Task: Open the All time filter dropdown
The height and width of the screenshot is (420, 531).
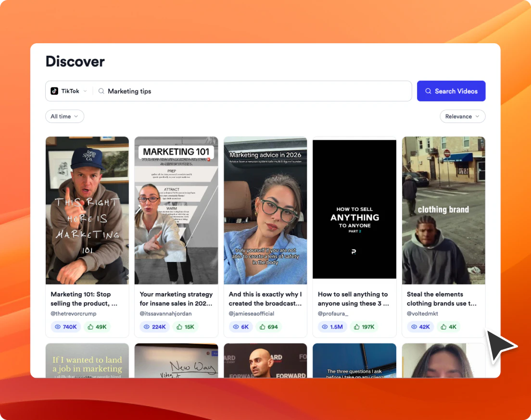Action: point(64,116)
